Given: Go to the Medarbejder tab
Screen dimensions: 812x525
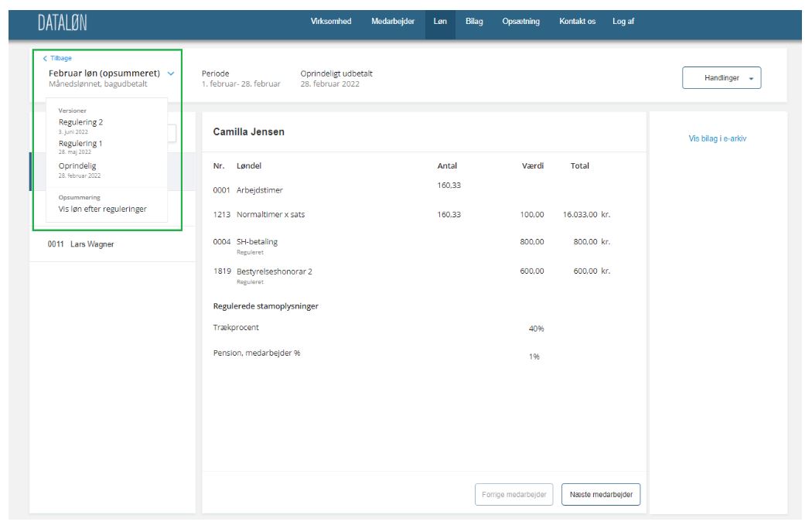Looking at the screenshot, I should [x=393, y=22].
